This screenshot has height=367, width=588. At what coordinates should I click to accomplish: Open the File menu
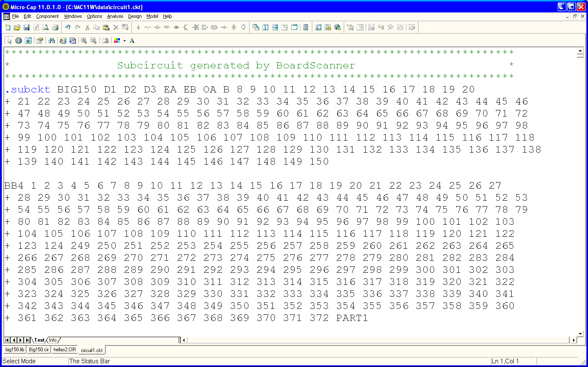[x=15, y=16]
